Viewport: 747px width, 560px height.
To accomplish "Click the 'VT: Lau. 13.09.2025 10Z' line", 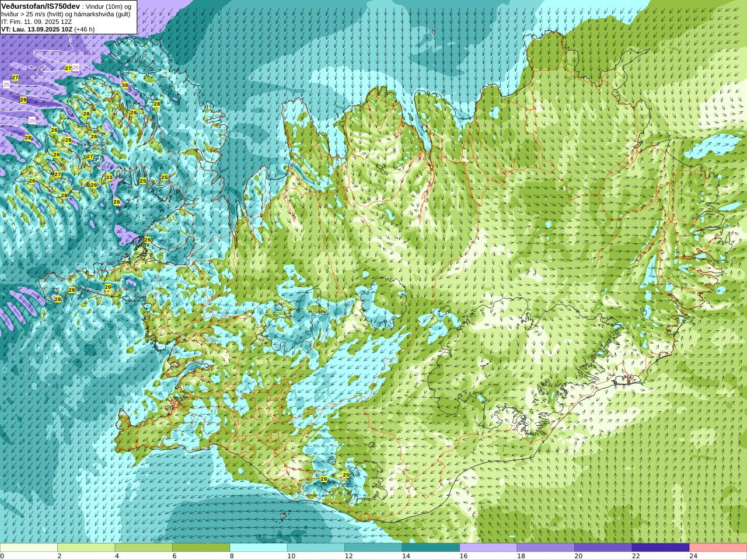I will [x=37, y=29].
